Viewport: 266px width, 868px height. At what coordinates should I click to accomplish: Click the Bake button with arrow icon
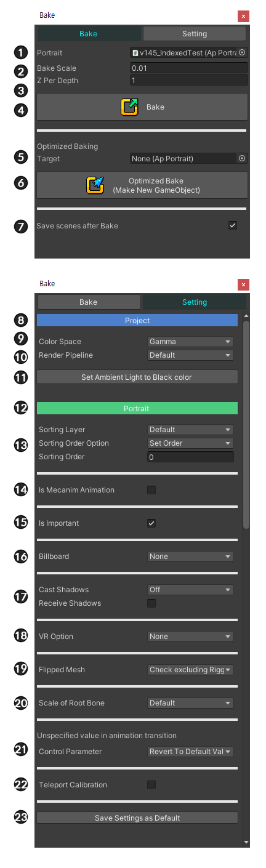142,107
